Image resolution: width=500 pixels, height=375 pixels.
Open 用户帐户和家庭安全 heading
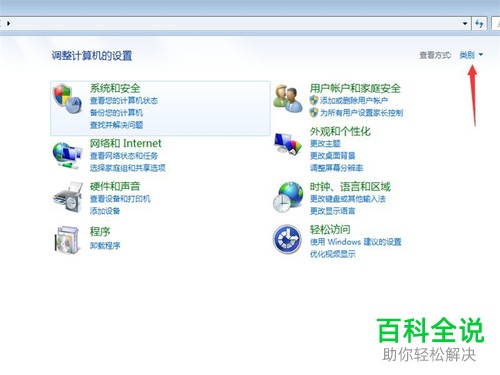[355, 88]
